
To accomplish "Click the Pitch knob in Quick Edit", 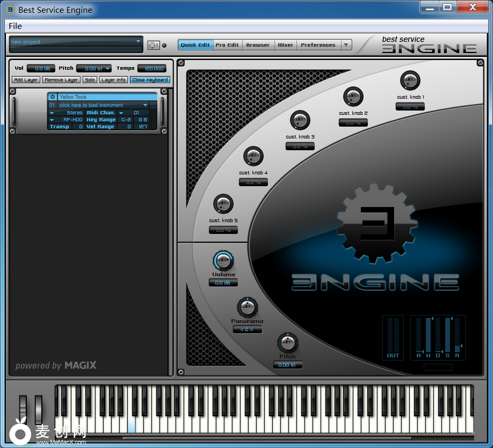I will pos(287,342).
